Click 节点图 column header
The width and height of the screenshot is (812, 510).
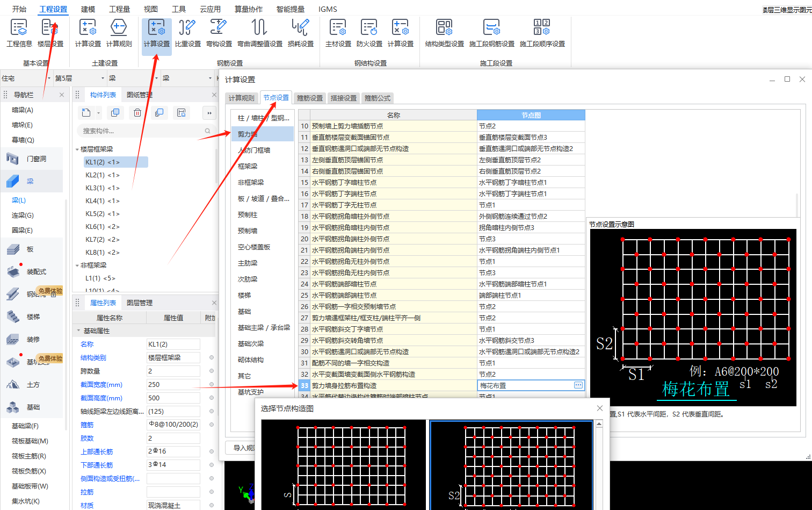(531, 115)
